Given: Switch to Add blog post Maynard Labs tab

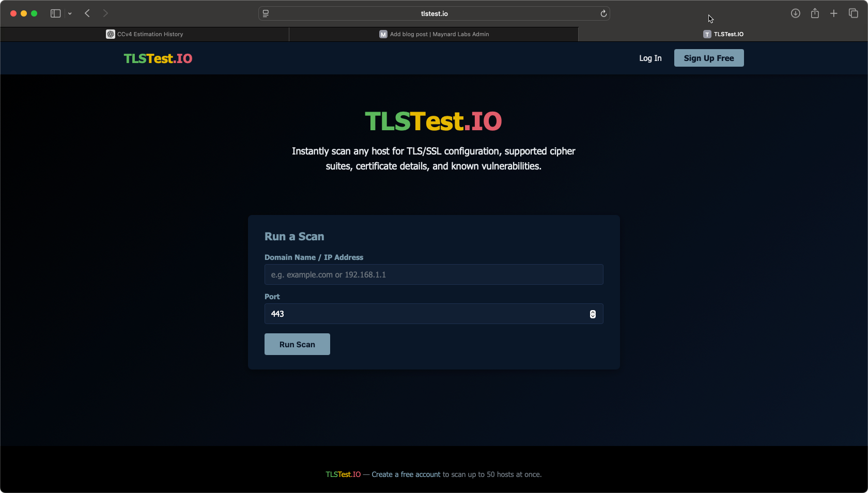Looking at the screenshot, I should click(x=434, y=34).
